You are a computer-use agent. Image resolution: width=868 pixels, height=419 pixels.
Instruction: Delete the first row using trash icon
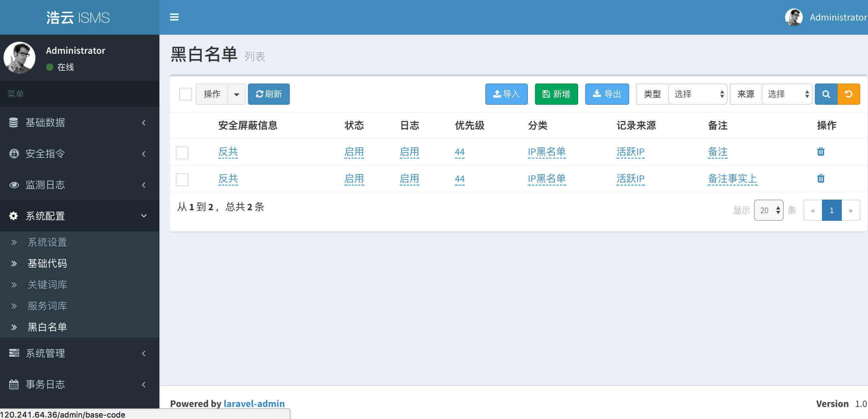point(821,152)
